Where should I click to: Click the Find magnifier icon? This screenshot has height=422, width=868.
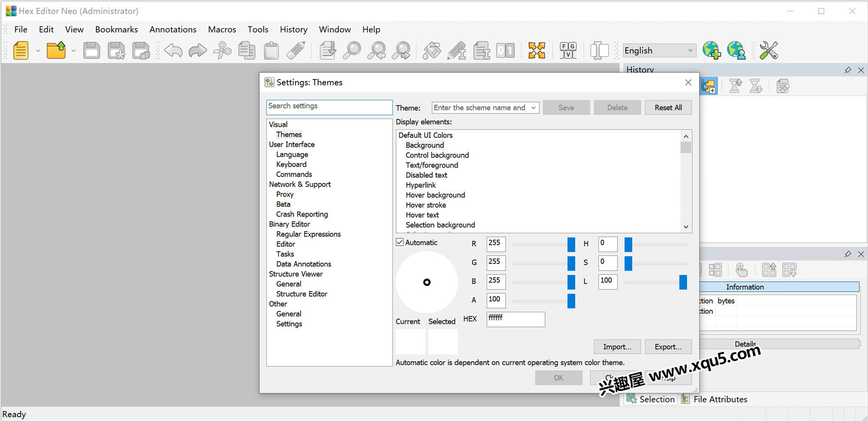[352, 51]
